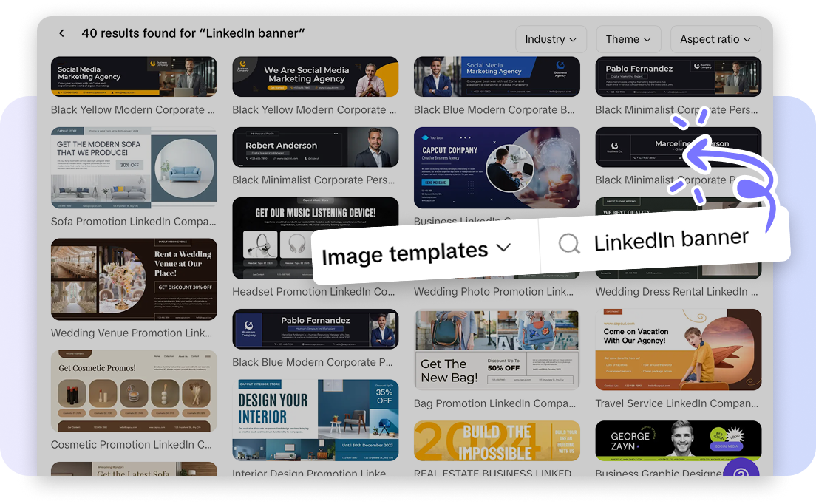The width and height of the screenshot is (816, 504).
Task: Open the Interior Design Promotion template
Action: pyautogui.click(x=316, y=418)
